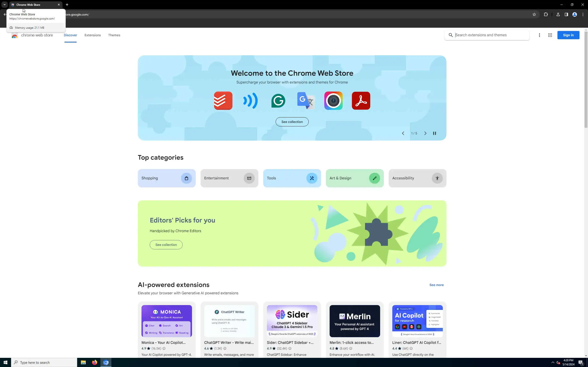The width and height of the screenshot is (588, 367).
Task: Click the Adobe Acrobat icon in the banner
Action: [x=361, y=100]
